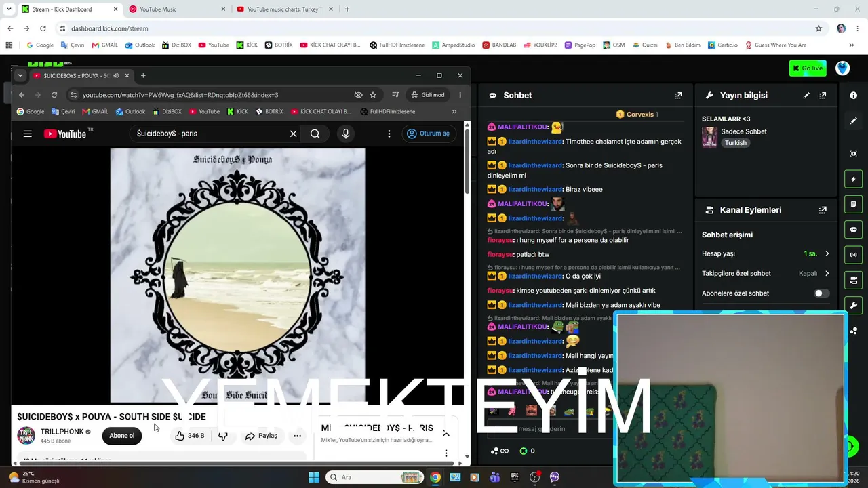The width and height of the screenshot is (868, 488).
Task: Bookmark the Kick dashboard page with the star
Action: 818,28
